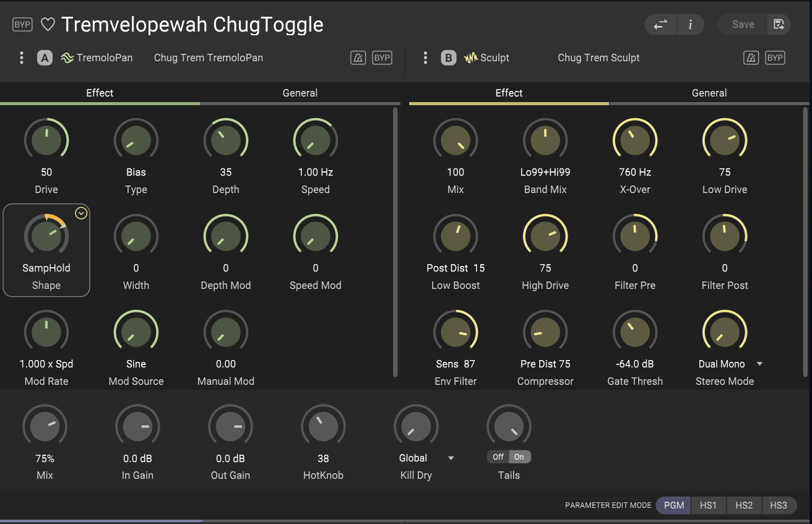The height and width of the screenshot is (524, 812).
Task: Click the Save As disk icon
Action: (x=779, y=25)
